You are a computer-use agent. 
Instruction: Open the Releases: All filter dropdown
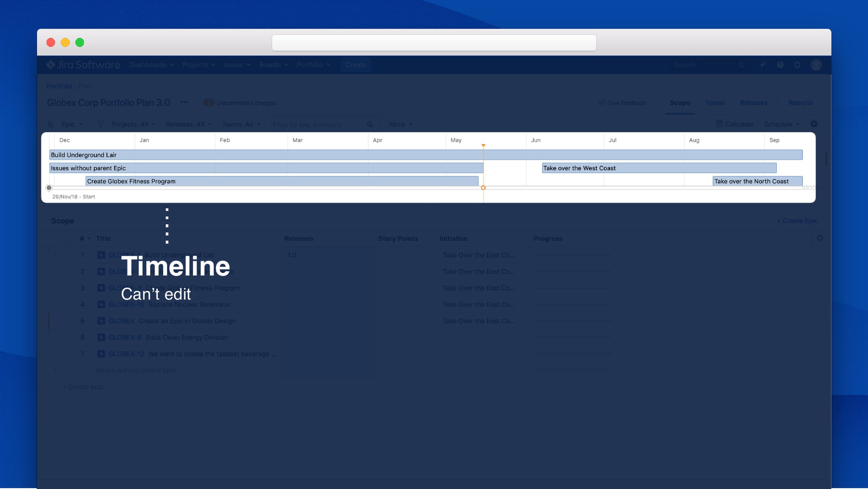coord(188,124)
